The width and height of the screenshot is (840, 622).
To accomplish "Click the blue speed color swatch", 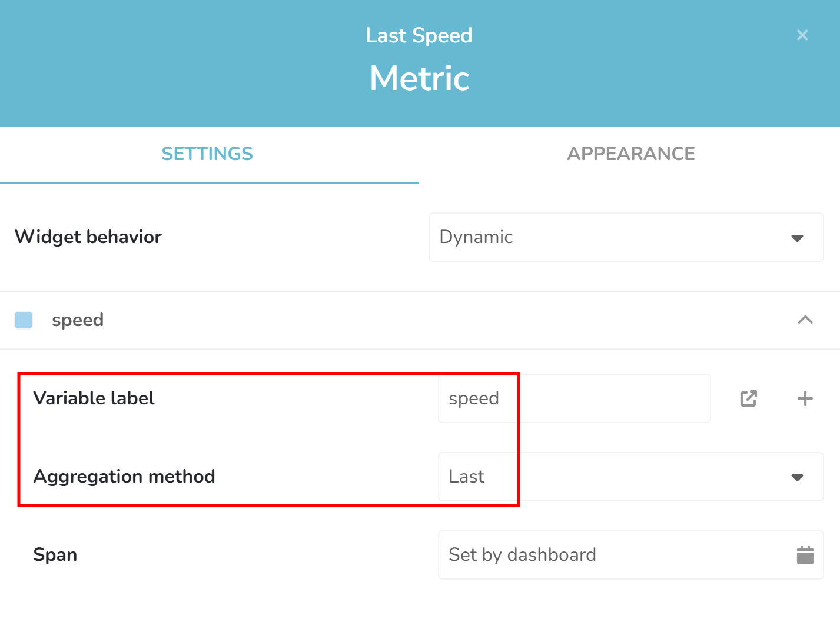I will coord(24,320).
